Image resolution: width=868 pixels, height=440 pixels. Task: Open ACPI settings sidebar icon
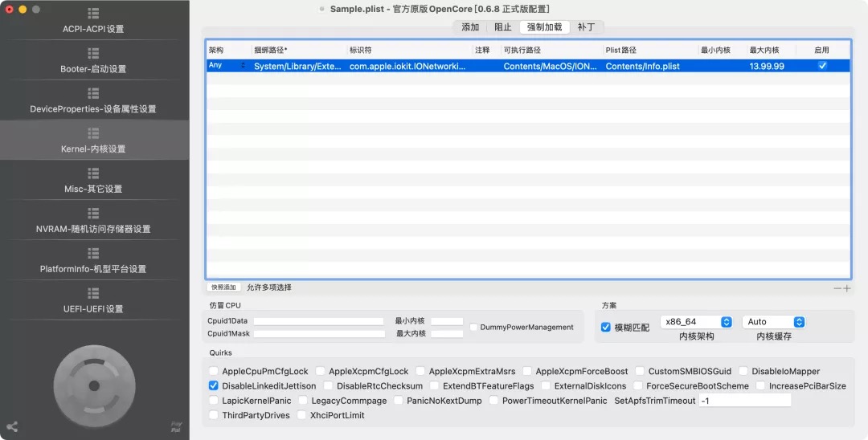pos(93,14)
